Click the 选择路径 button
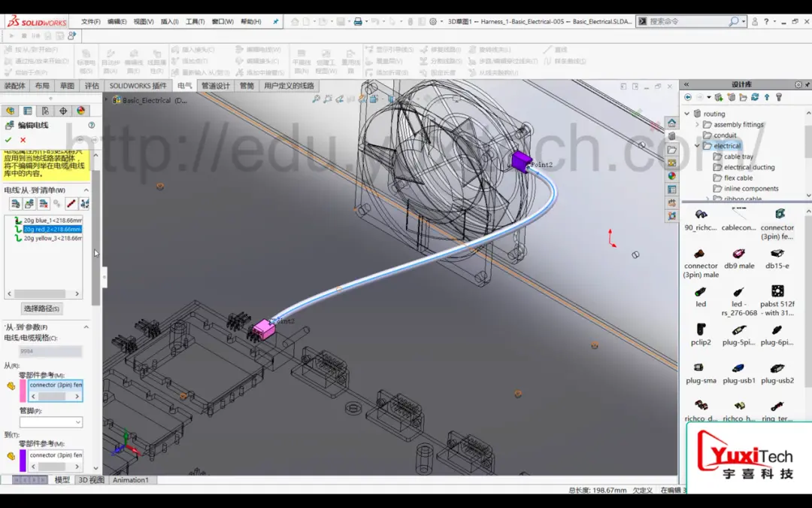 (41, 309)
